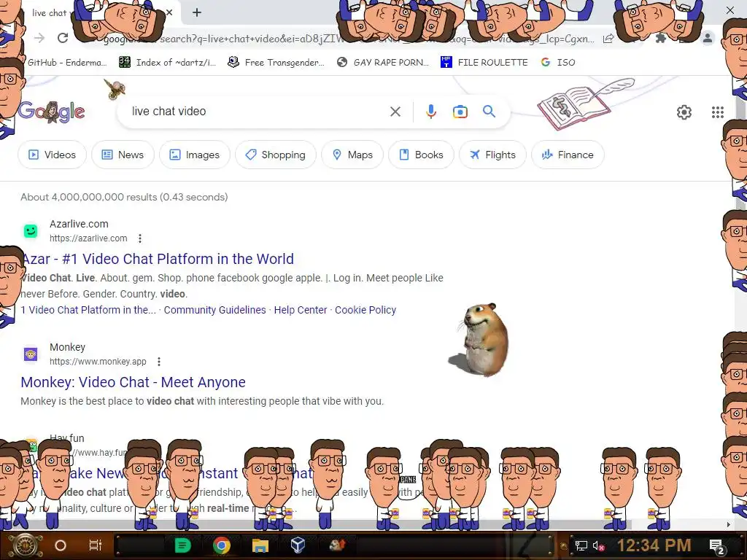Filter results by Finance
This screenshot has width=747, height=560.
coord(568,155)
